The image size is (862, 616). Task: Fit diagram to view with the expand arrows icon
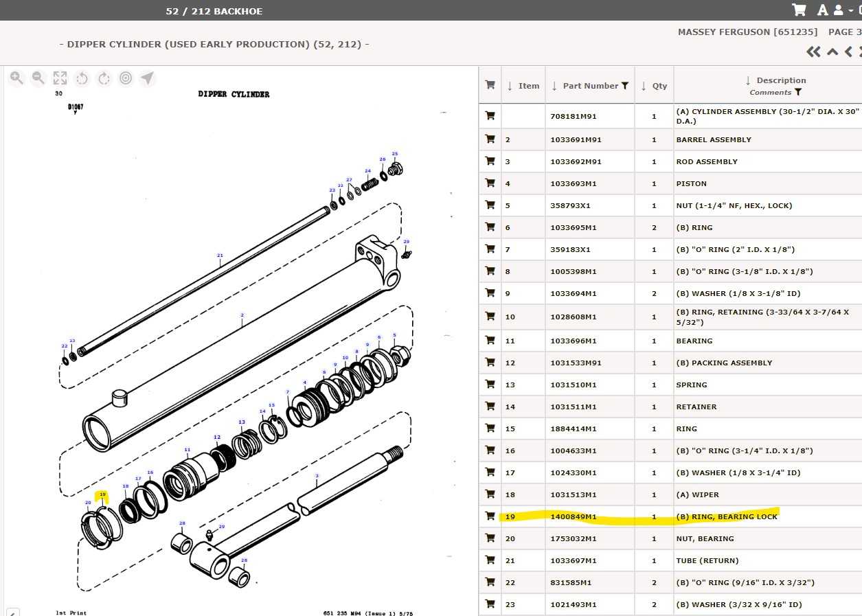[60, 78]
